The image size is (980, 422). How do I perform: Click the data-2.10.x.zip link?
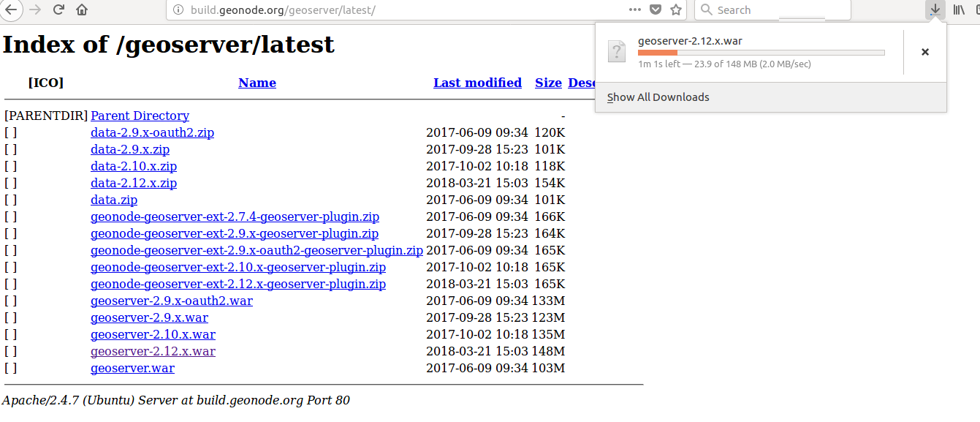coord(134,166)
